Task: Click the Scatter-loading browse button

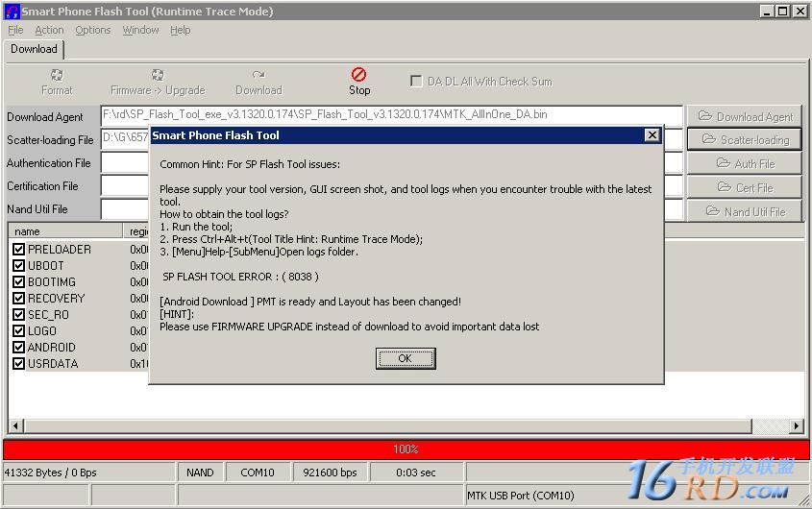Action: coord(744,139)
